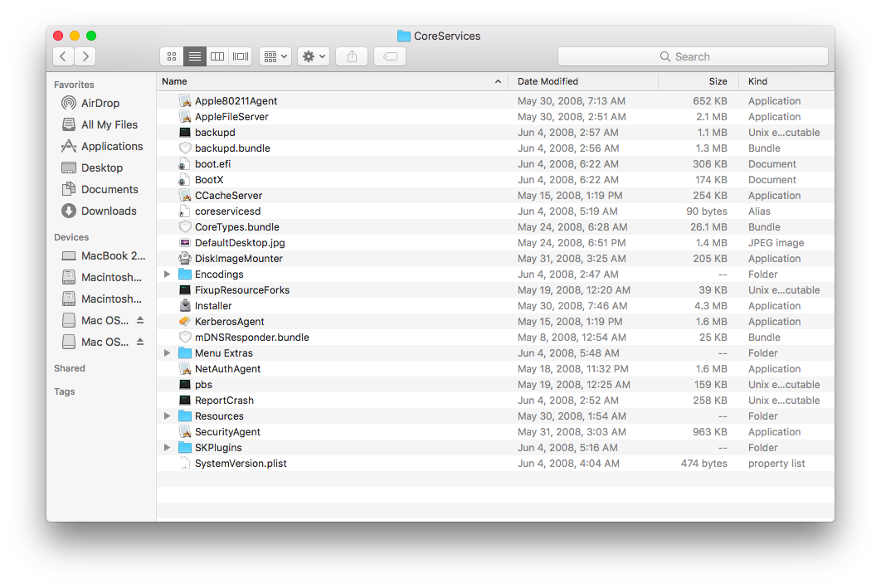
Task: Toggle sort direction arrow in Name header
Action: (x=498, y=81)
